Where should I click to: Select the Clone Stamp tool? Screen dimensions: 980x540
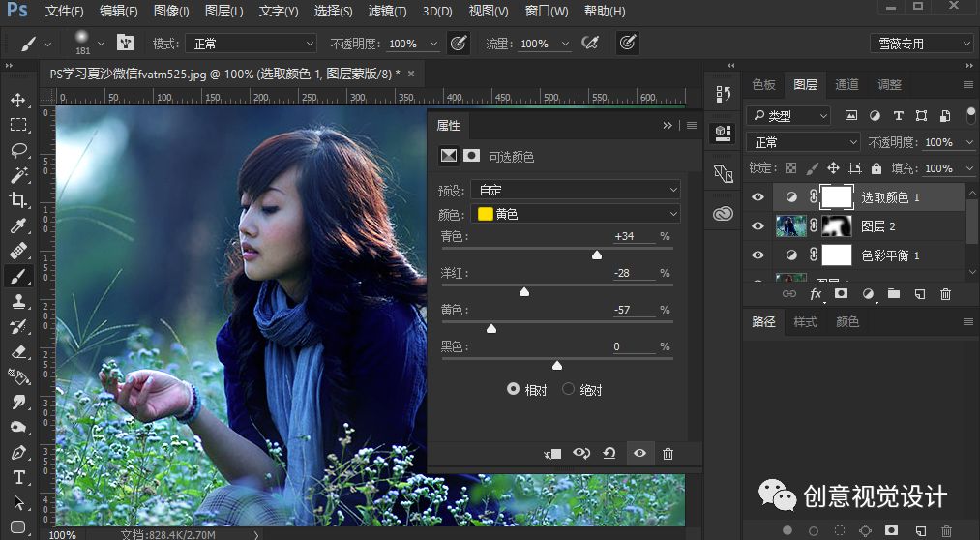coord(18,301)
